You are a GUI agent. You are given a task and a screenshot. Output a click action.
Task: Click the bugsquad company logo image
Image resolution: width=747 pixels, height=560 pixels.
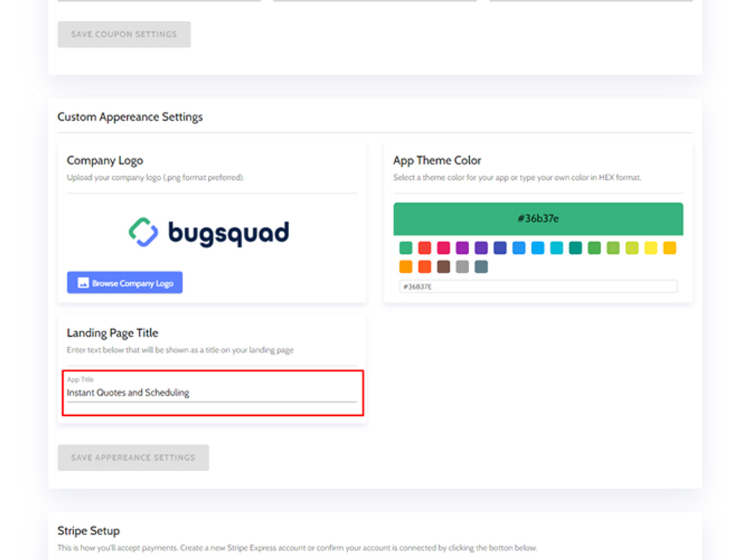pyautogui.click(x=208, y=232)
